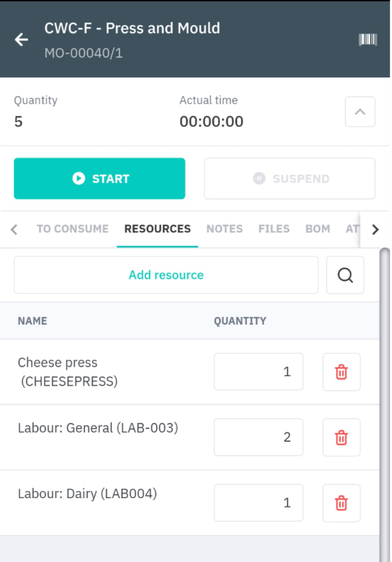Go back using the header arrow

pos(22,40)
